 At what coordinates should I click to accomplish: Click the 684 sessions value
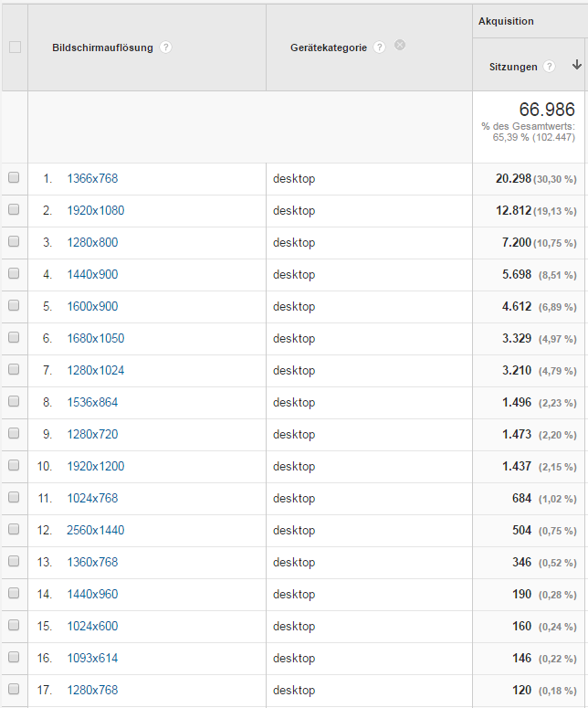(x=521, y=499)
